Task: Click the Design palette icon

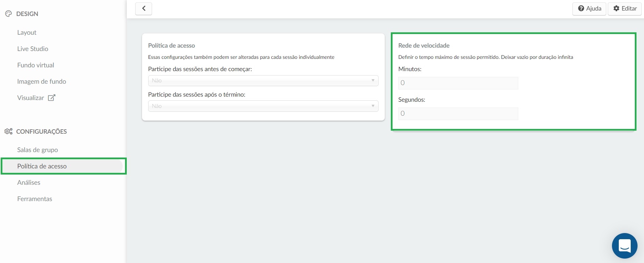Action: 9,14
